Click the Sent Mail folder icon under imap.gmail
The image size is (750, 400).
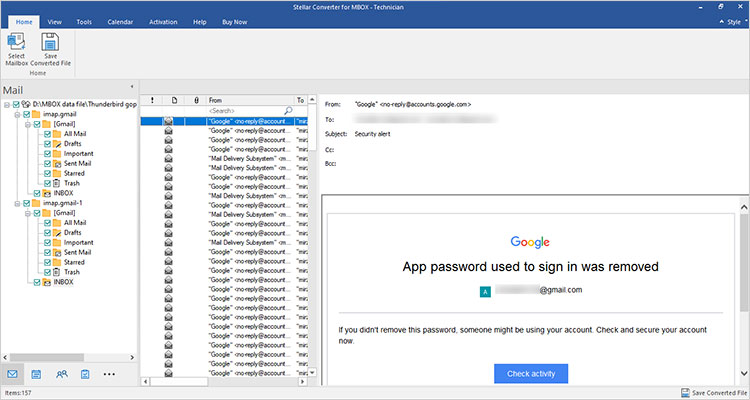click(x=57, y=164)
